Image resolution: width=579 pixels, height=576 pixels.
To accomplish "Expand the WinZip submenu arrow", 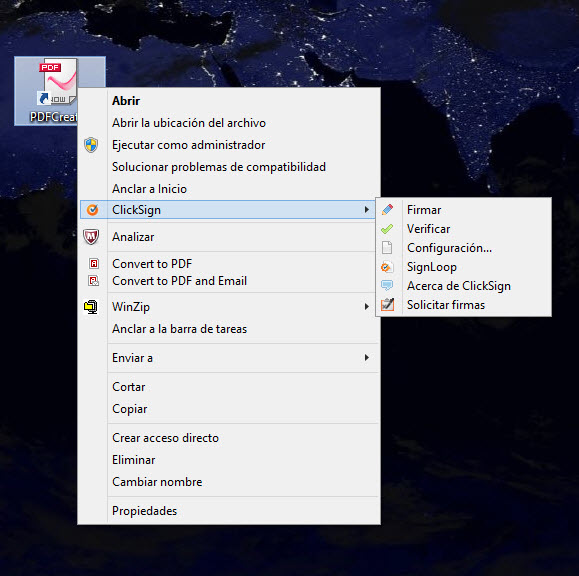I will click(367, 306).
